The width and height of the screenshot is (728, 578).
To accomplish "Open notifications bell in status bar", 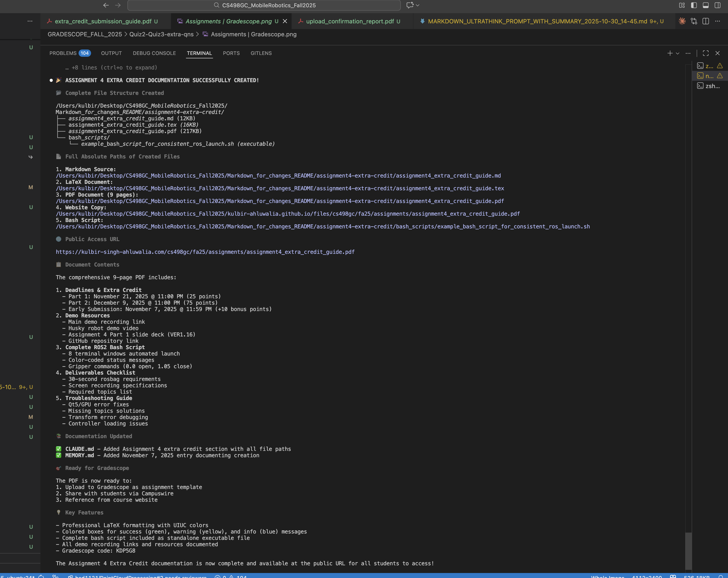I will 721,576.
